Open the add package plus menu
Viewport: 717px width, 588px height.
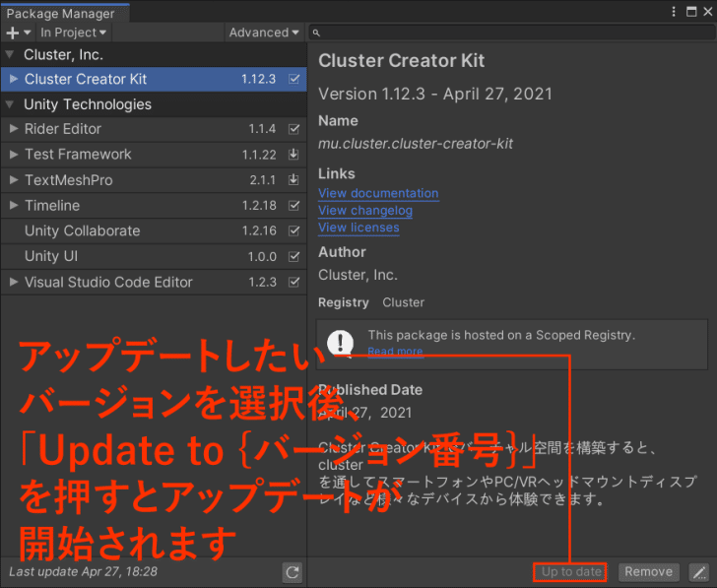click(x=18, y=33)
